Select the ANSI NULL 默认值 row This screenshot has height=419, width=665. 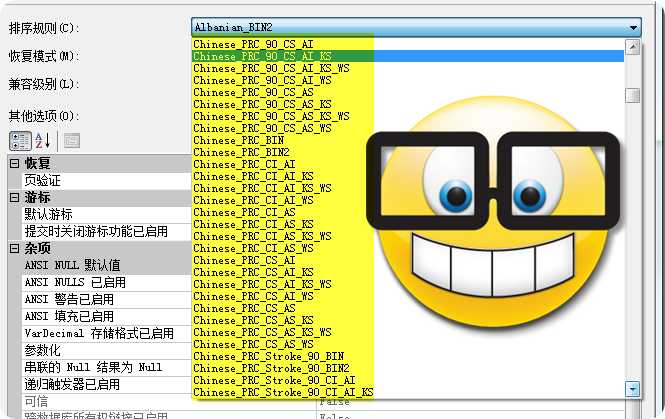point(106,265)
